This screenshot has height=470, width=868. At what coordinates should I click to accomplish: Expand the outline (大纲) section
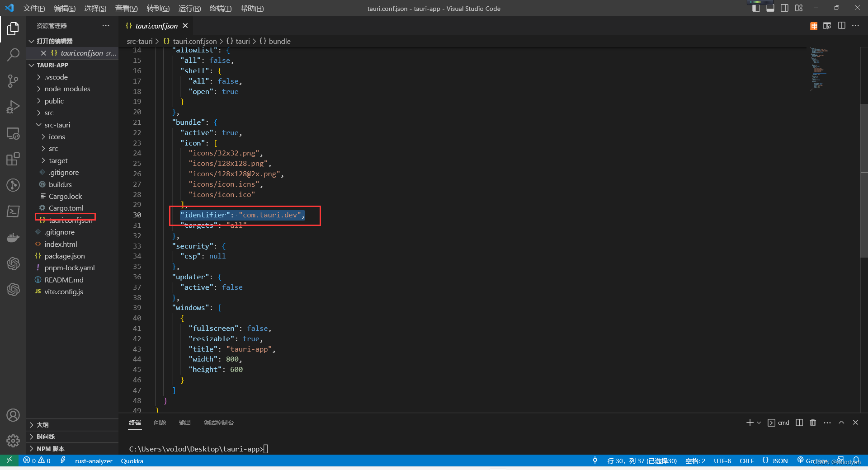[x=72, y=425]
